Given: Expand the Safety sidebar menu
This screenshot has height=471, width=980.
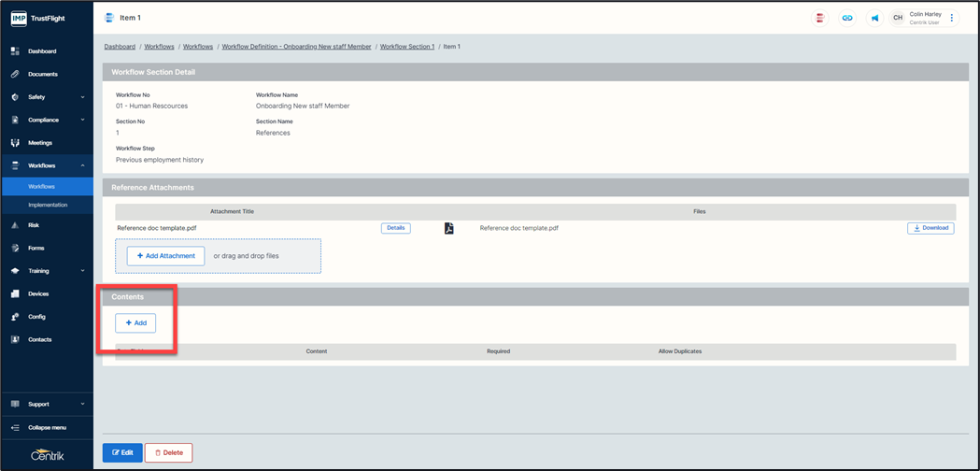Looking at the screenshot, I should (82, 97).
